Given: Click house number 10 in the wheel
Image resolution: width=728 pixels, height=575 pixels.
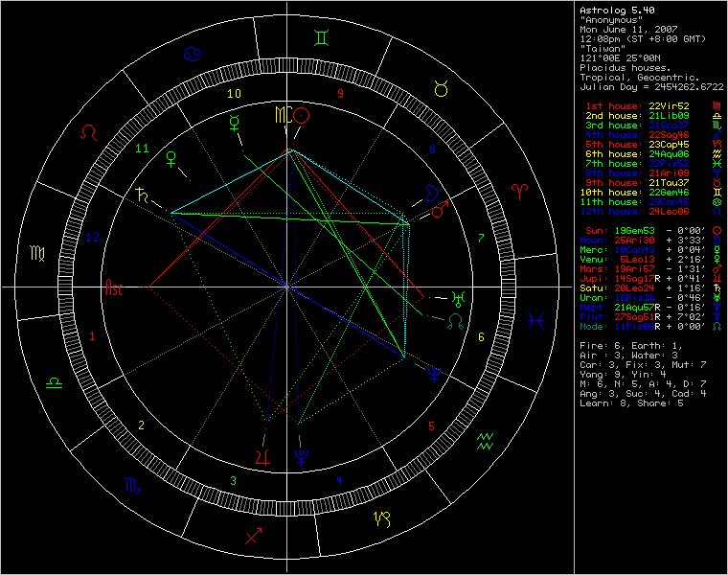Looking at the screenshot, I should pyautogui.click(x=234, y=94).
